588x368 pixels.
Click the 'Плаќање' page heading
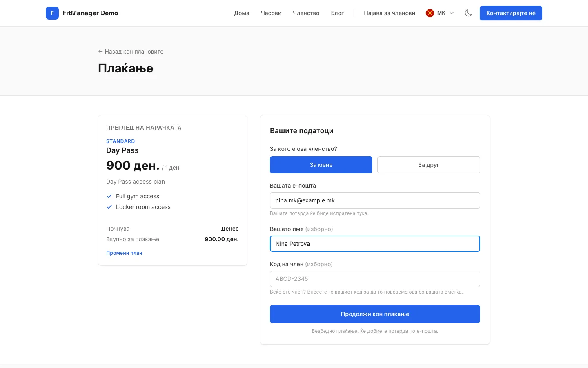(x=126, y=68)
